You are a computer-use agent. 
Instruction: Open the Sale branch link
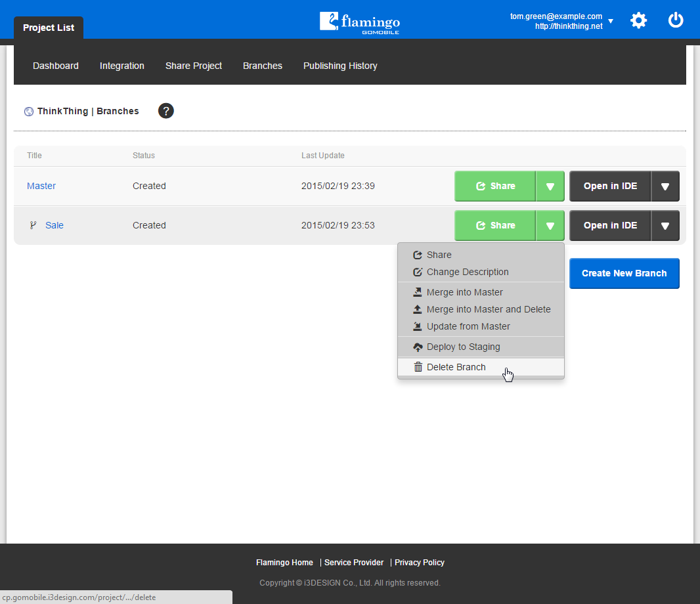click(55, 225)
